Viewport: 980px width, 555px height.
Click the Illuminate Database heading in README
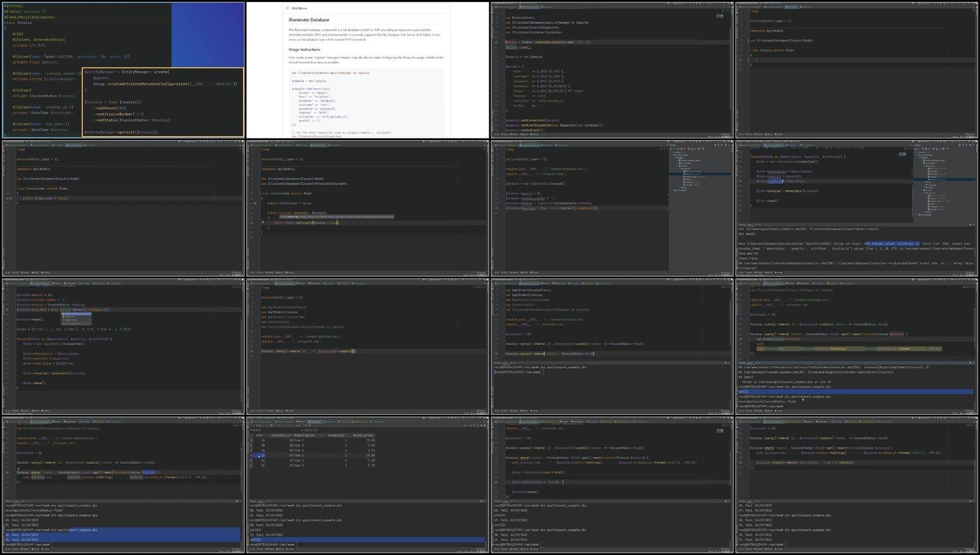309,20
